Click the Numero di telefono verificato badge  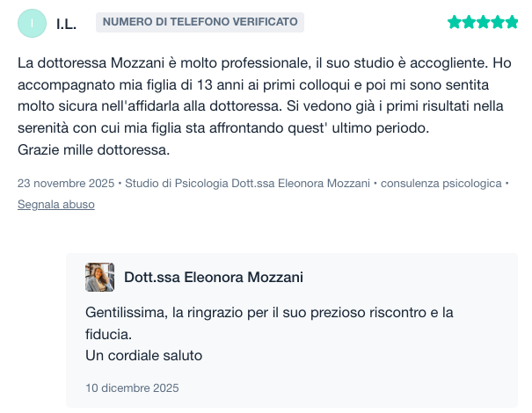tap(200, 22)
